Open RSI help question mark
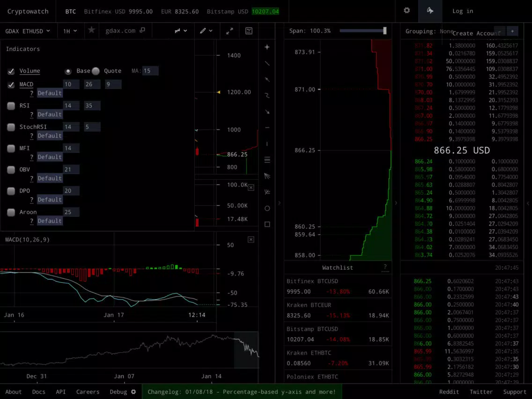Screen dimensions: 532x399 31,114
